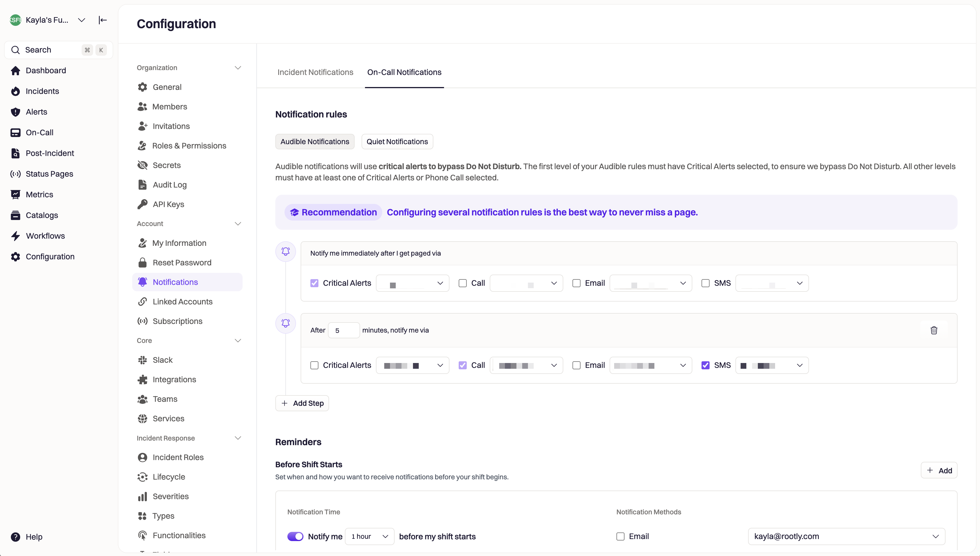Check Call in the immediate notification rule

(x=463, y=283)
